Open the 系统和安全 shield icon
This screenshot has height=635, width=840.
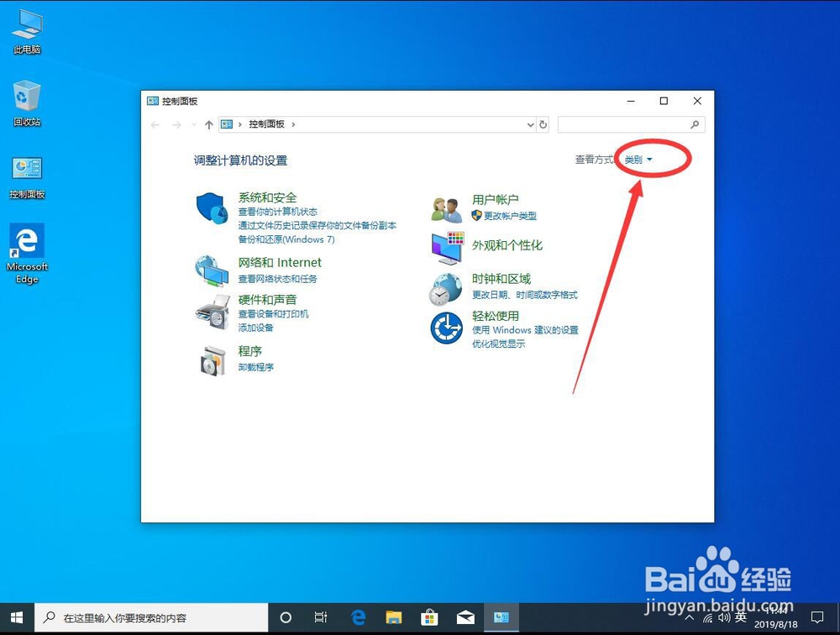point(212,205)
